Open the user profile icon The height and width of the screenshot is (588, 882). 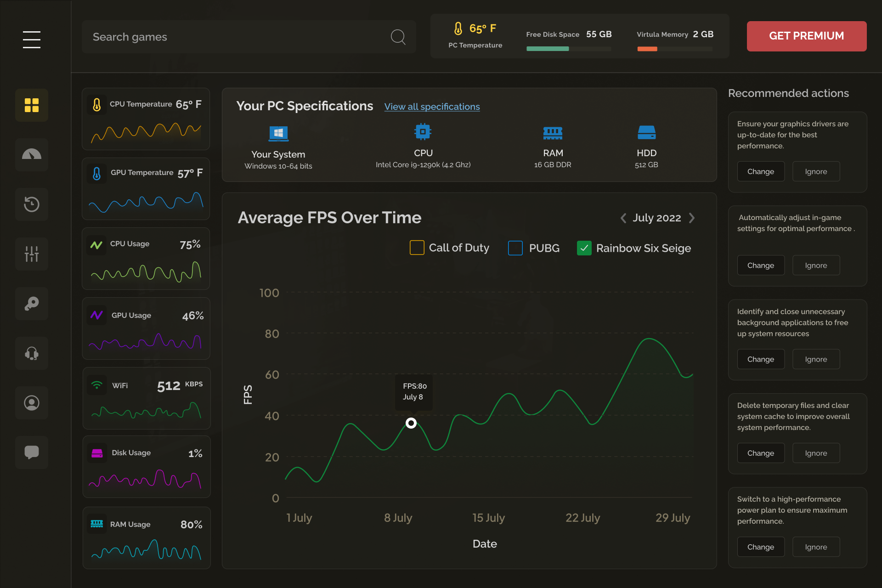coord(31,403)
